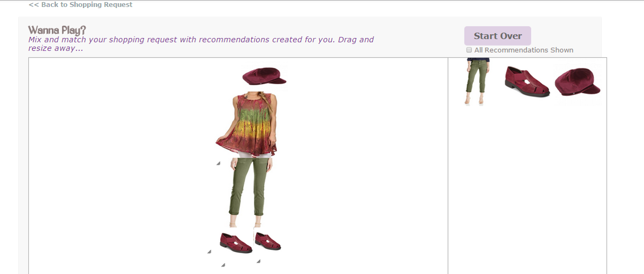Click lowest resize handle under left shoe
The image size is (644, 274).
pyautogui.click(x=223, y=264)
